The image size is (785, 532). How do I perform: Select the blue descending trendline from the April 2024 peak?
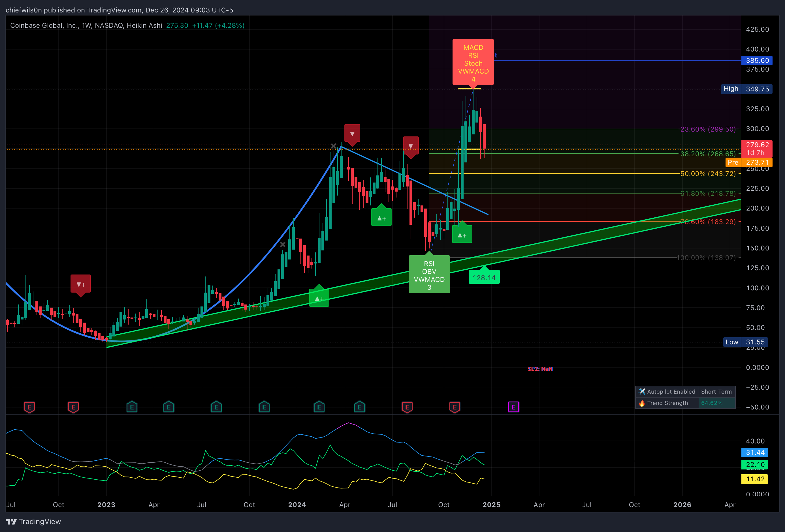(415, 180)
